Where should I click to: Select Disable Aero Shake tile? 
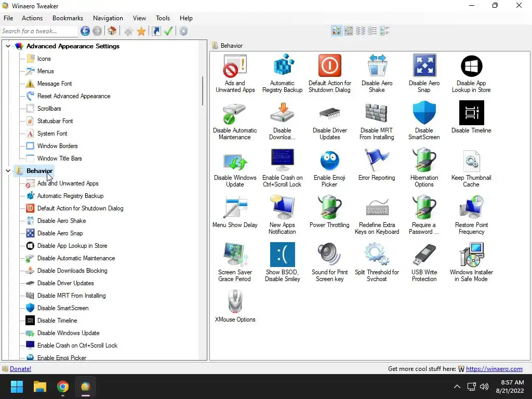tap(377, 73)
